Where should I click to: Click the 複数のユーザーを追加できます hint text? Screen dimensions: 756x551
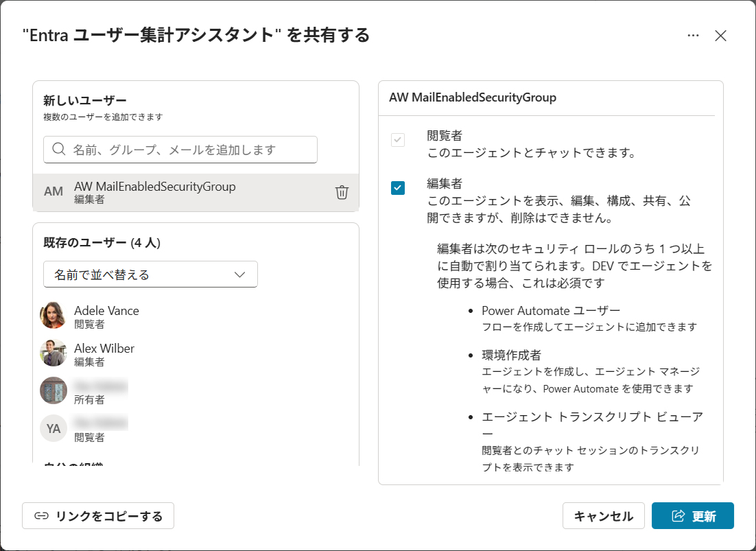click(103, 117)
